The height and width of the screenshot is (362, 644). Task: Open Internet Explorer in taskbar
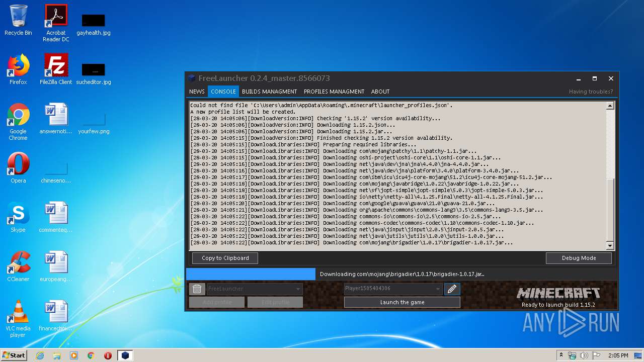pos(40,355)
